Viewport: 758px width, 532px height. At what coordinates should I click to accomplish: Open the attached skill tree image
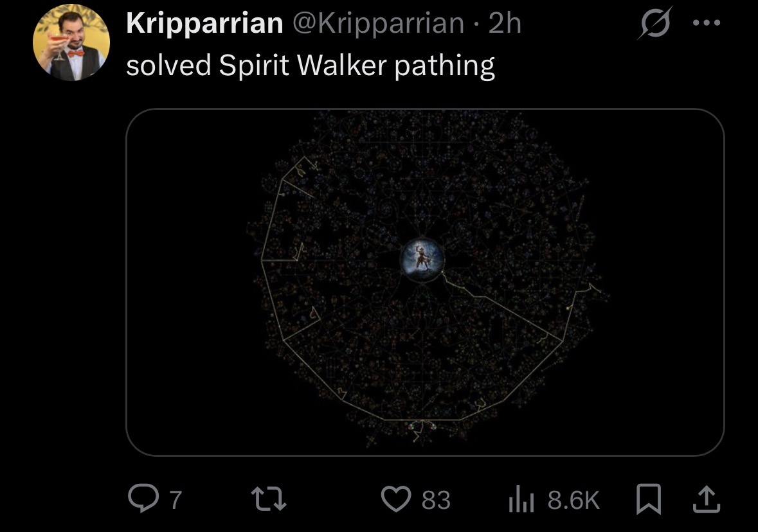pos(425,282)
